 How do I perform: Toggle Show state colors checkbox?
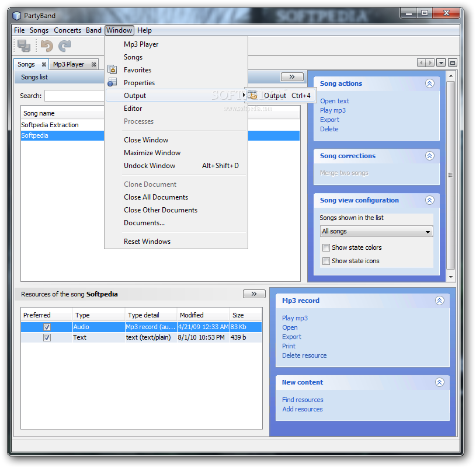point(326,247)
